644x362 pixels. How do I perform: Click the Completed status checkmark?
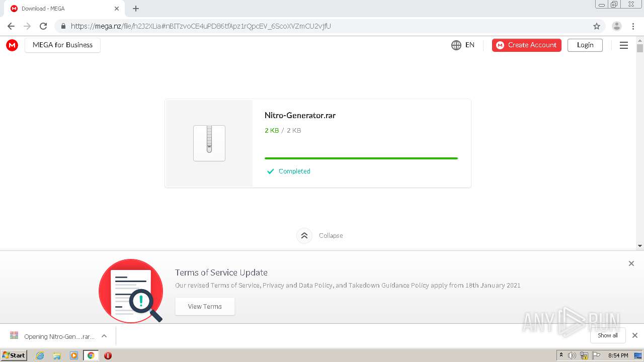tap(270, 171)
